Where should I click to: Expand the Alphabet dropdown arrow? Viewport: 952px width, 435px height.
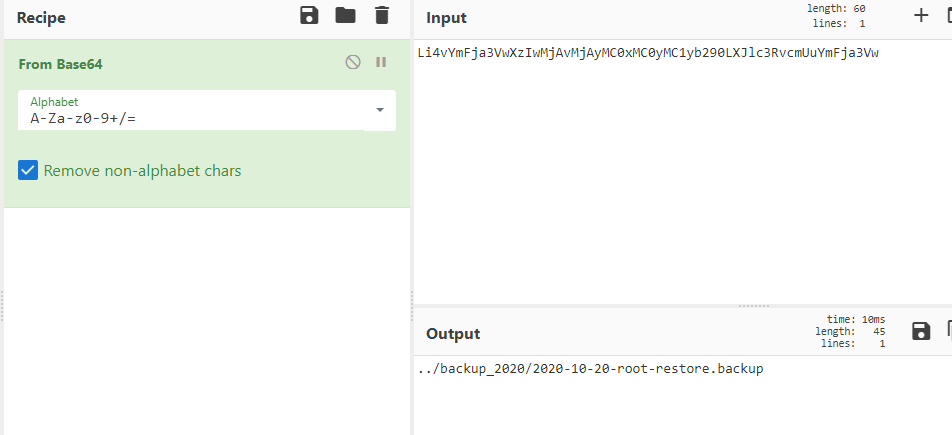point(380,110)
